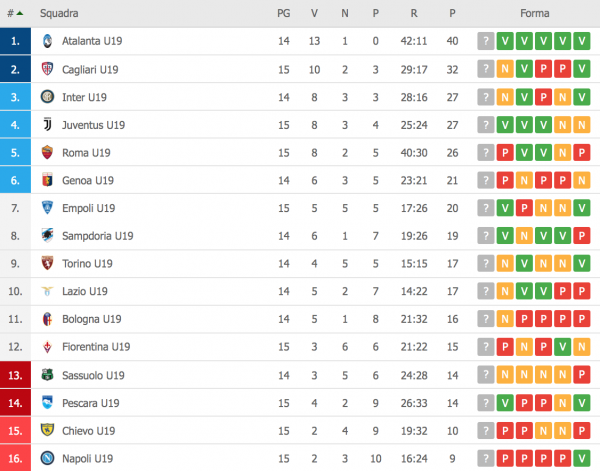Click the blue rank 1 position badge

(x=16, y=42)
